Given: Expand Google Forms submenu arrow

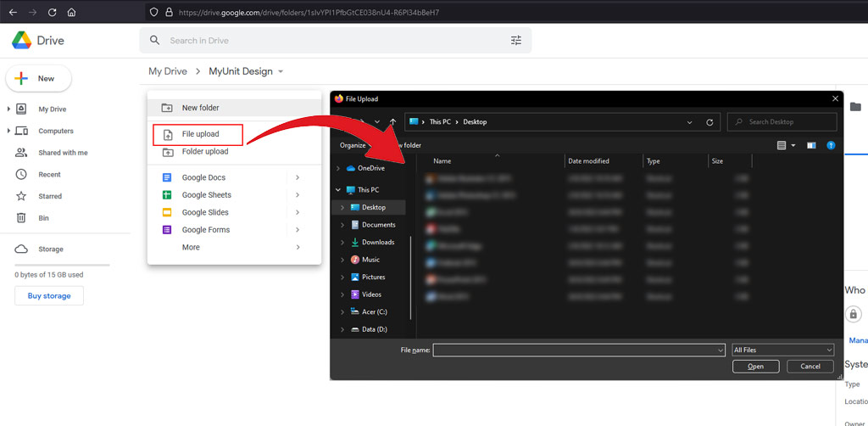Looking at the screenshot, I should click(x=298, y=230).
